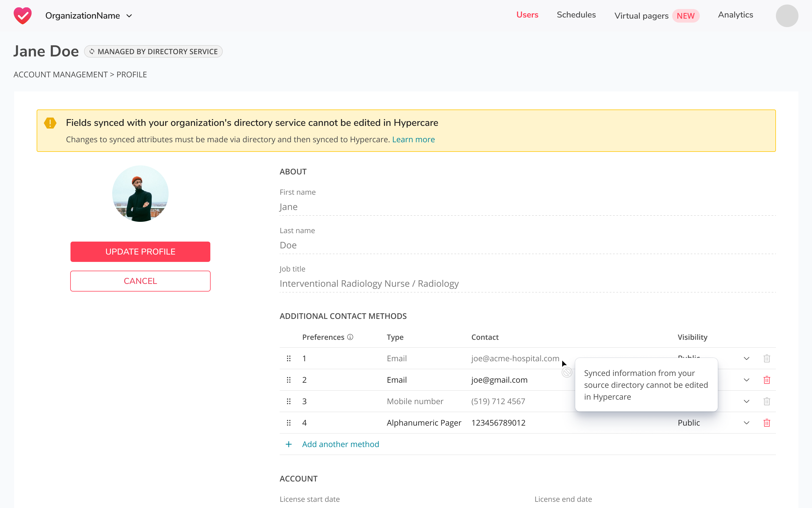Click Public visibility value in row 4
This screenshot has width=812, height=508.
[689, 423]
